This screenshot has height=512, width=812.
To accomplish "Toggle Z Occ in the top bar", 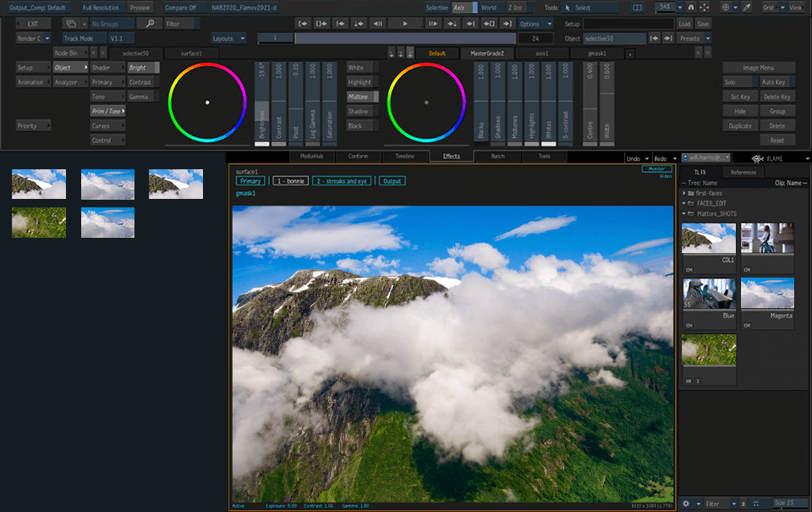I will 517,7.
